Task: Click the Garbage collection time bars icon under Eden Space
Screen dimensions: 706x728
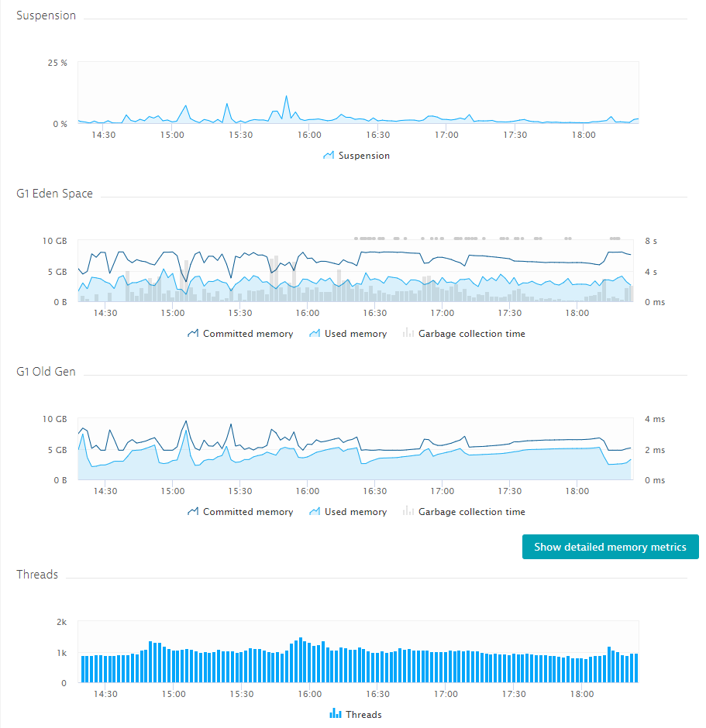Action: 407,333
